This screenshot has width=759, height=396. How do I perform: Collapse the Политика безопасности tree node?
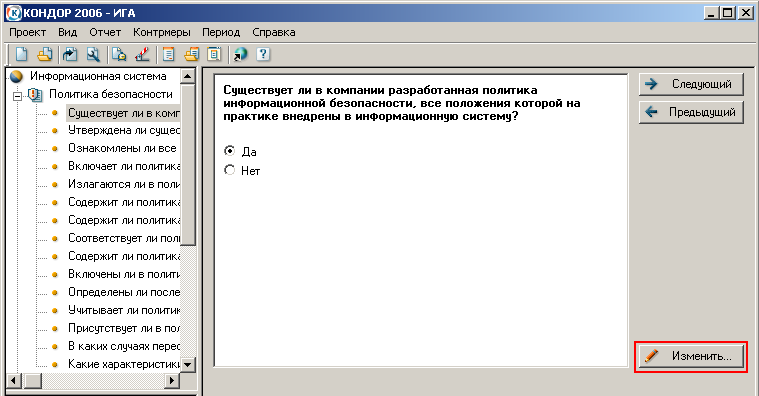17,95
